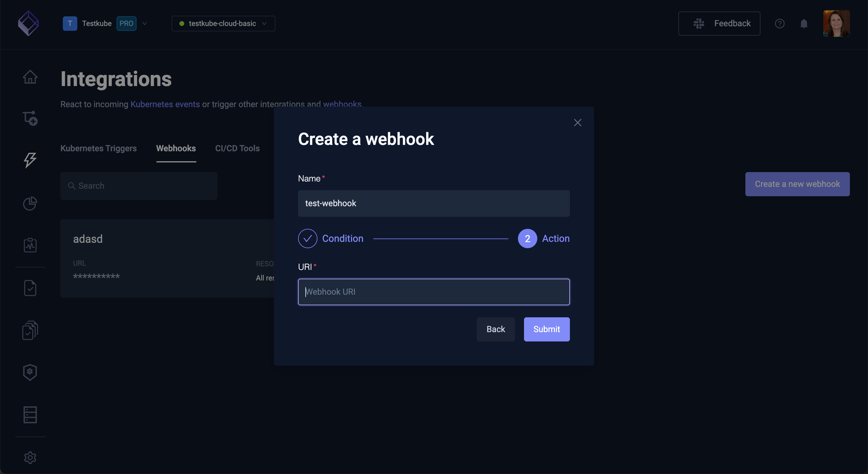Open the Analytics pie chart sidebar icon

click(30, 203)
